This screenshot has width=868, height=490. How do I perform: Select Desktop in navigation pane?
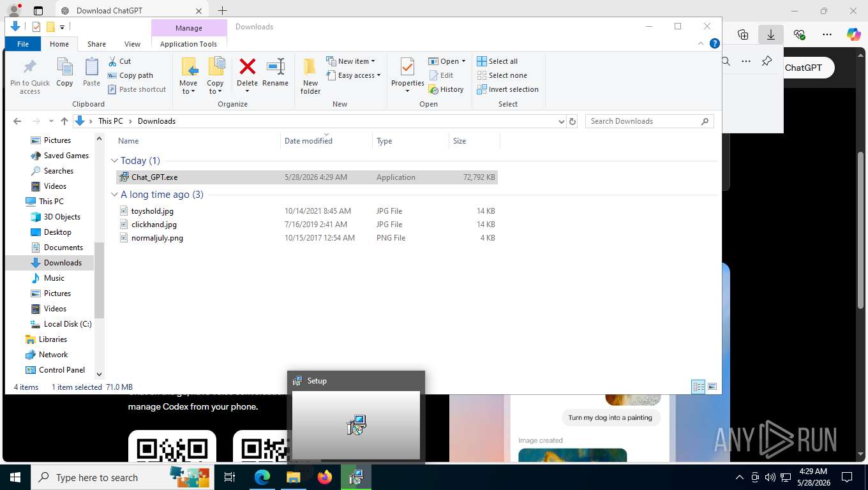[x=51, y=232]
